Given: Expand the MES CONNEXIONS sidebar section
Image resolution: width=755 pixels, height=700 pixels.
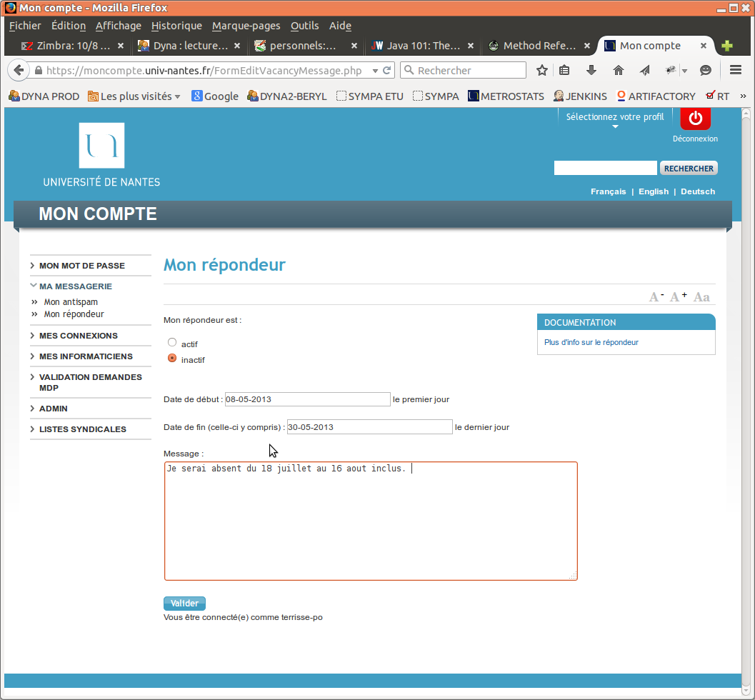Looking at the screenshot, I should tap(79, 335).
